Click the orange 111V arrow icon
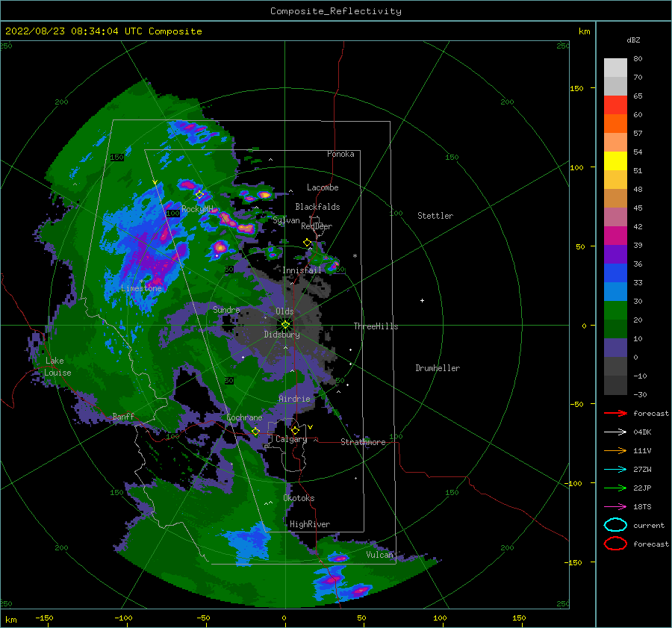The width and height of the screenshot is (672, 628). 615,450
